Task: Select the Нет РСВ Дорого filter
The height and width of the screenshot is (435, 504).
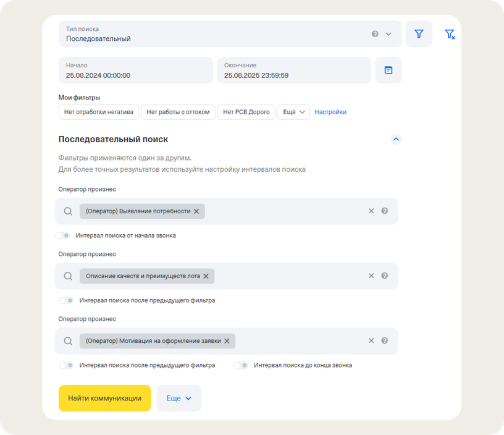Action: [x=246, y=112]
